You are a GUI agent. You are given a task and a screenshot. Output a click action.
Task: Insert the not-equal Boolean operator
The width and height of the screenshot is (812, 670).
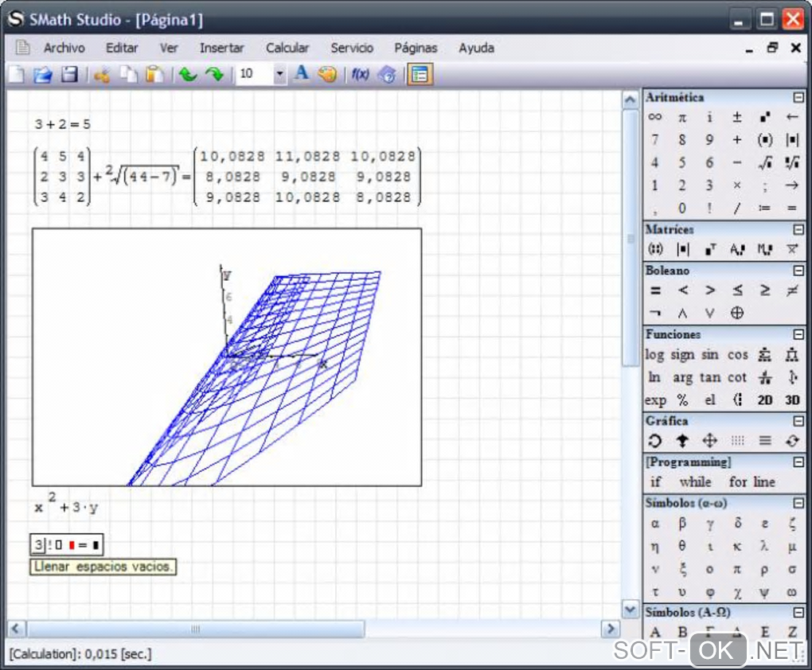click(x=792, y=290)
